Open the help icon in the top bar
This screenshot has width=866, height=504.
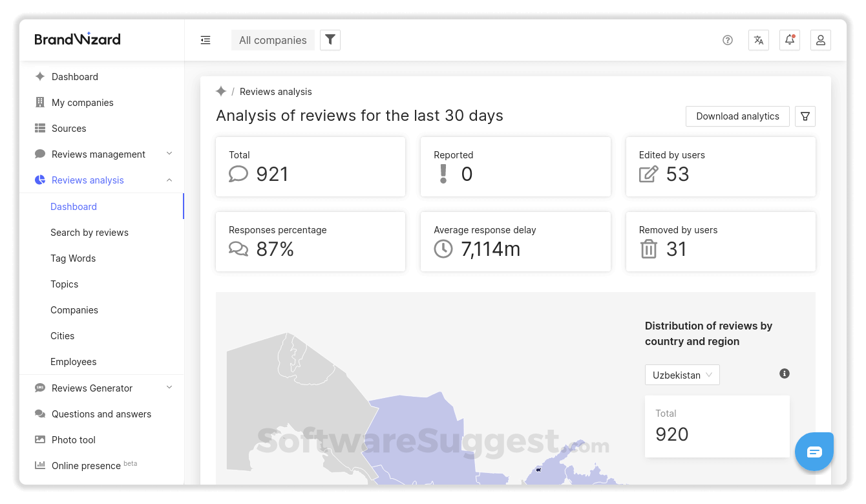click(727, 40)
